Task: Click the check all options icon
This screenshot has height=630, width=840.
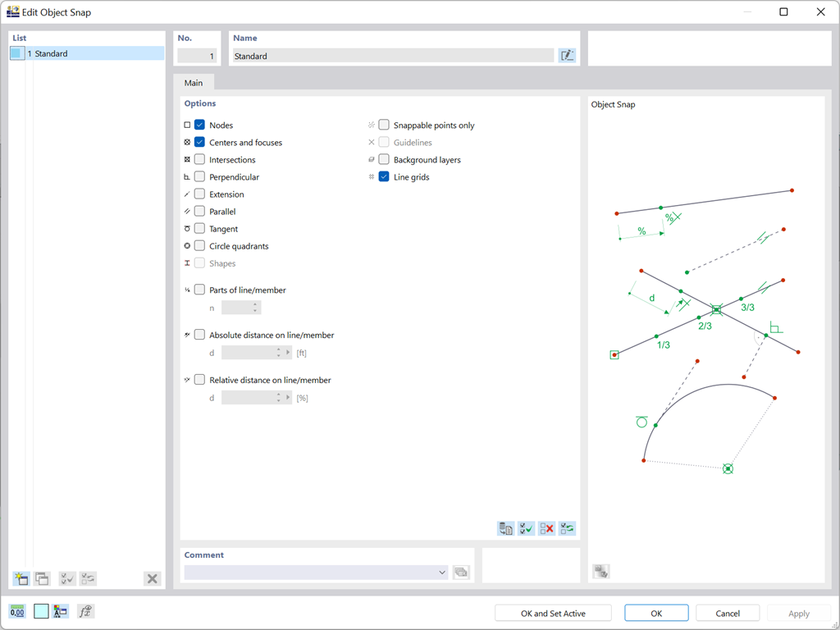Action: pyautogui.click(x=527, y=529)
